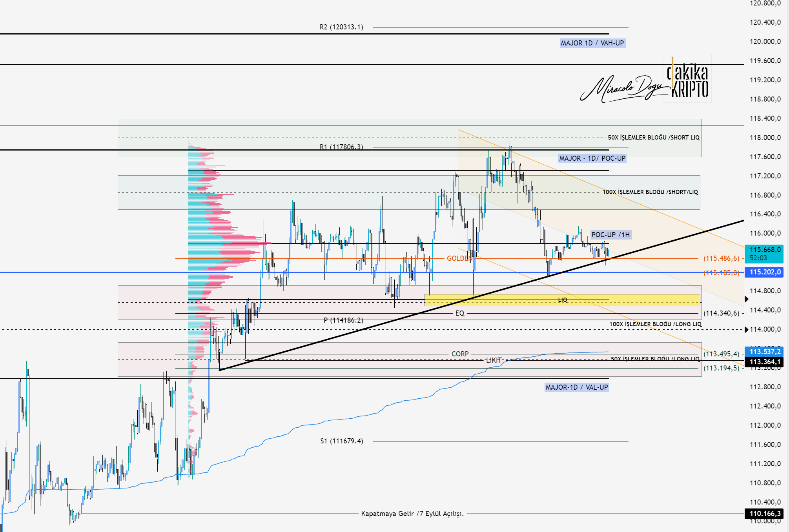The image size is (789, 532).
Task: Click the R1 (117806.3) pivot label
Action: [341, 147]
